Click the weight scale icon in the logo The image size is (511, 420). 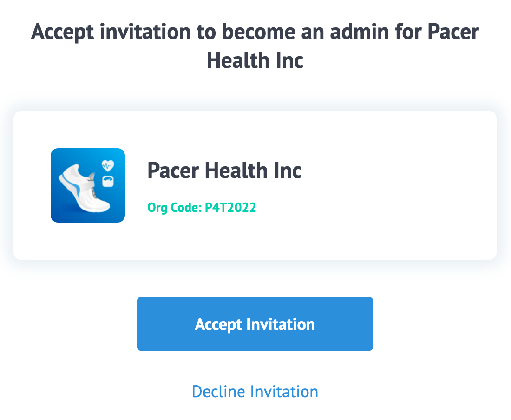(108, 182)
